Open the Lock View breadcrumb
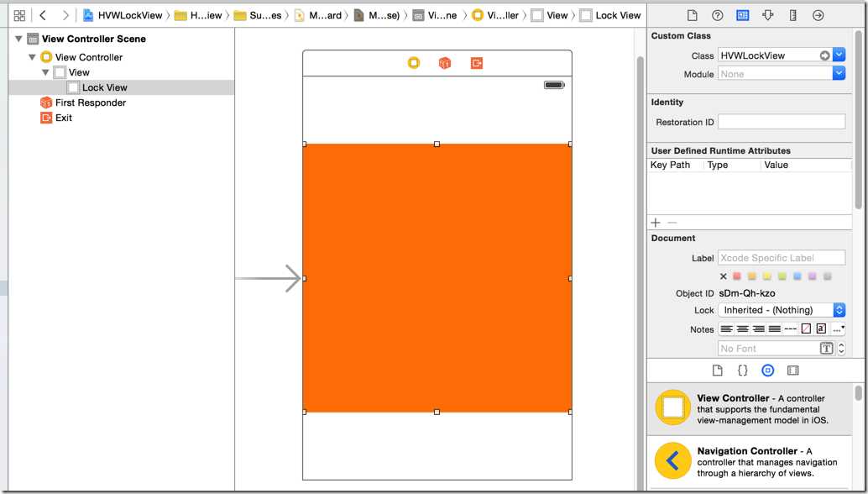 610,15
